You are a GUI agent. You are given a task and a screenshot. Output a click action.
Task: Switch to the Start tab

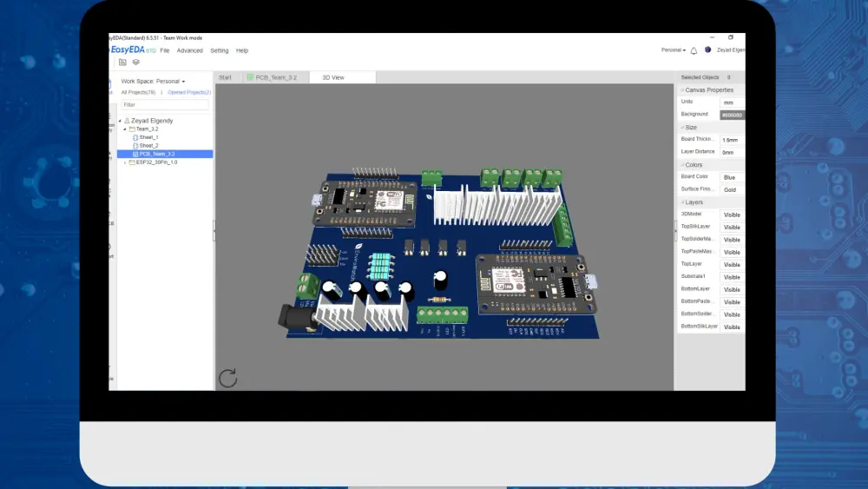tap(226, 77)
